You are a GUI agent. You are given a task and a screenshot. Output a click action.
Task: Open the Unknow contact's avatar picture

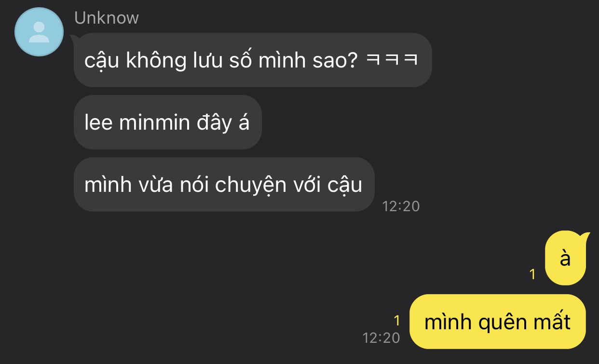39,32
